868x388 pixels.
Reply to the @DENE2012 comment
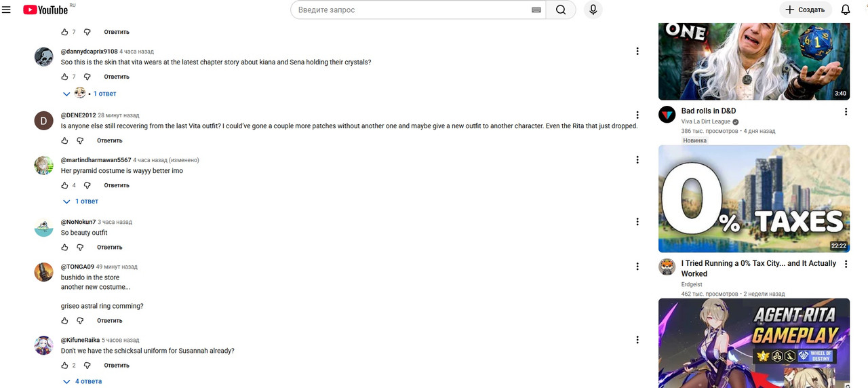pyautogui.click(x=110, y=140)
